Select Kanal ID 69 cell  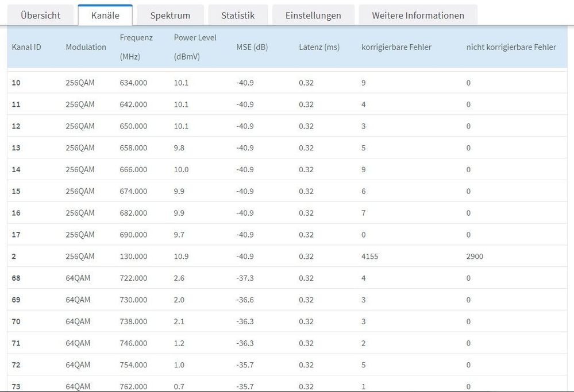point(16,300)
